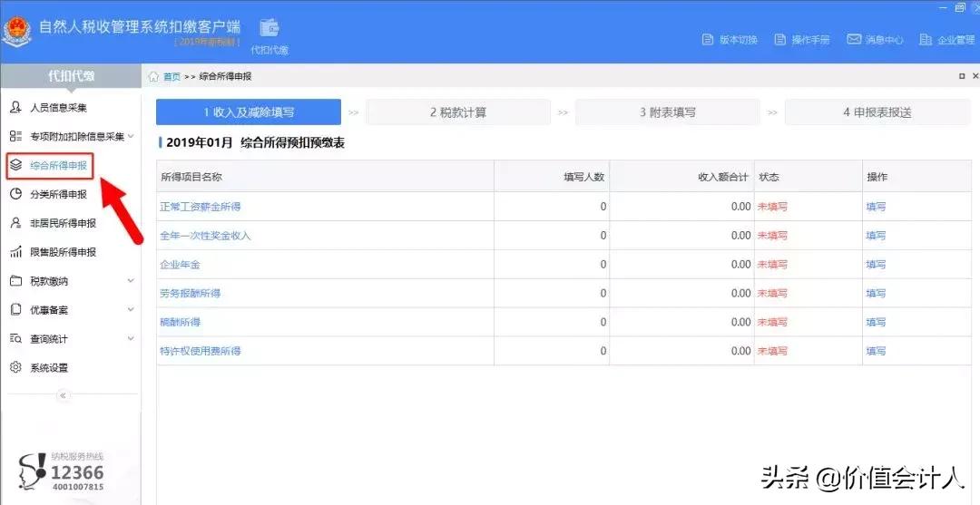Viewport: 980px width, 505px height.
Task: Click the home icon in breadcrumb
Action: (153, 76)
